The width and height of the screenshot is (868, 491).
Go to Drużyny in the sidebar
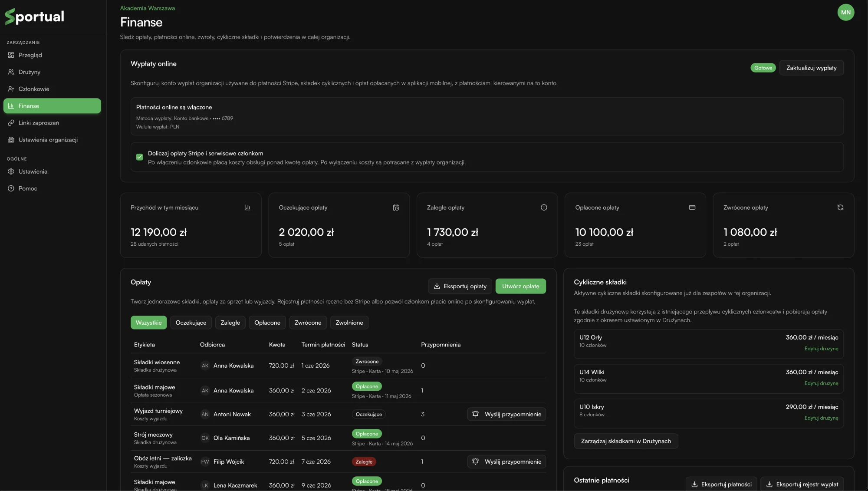pos(52,72)
